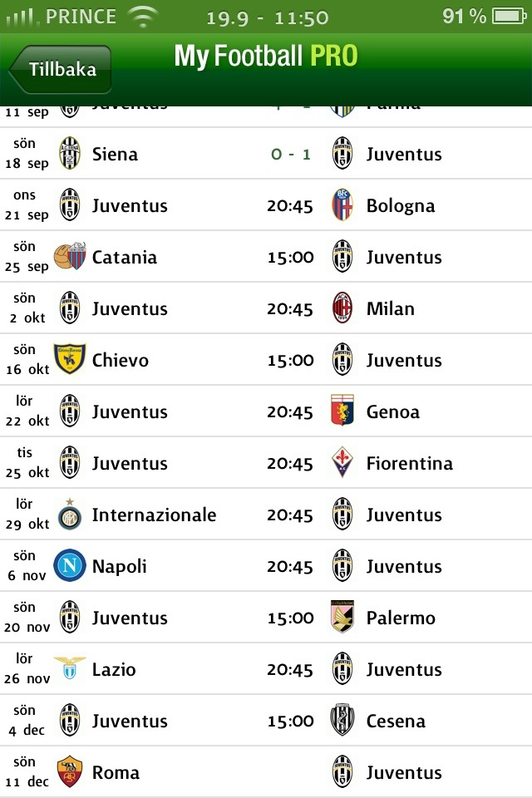Open the 25 sep Catania match row
This screenshot has height=798, width=532.
(x=266, y=257)
